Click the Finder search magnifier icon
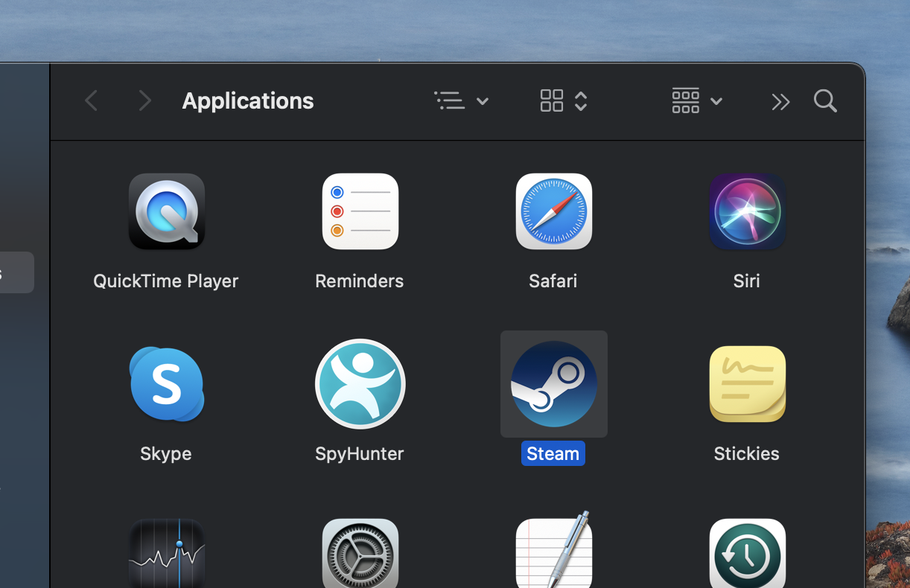 coord(825,100)
